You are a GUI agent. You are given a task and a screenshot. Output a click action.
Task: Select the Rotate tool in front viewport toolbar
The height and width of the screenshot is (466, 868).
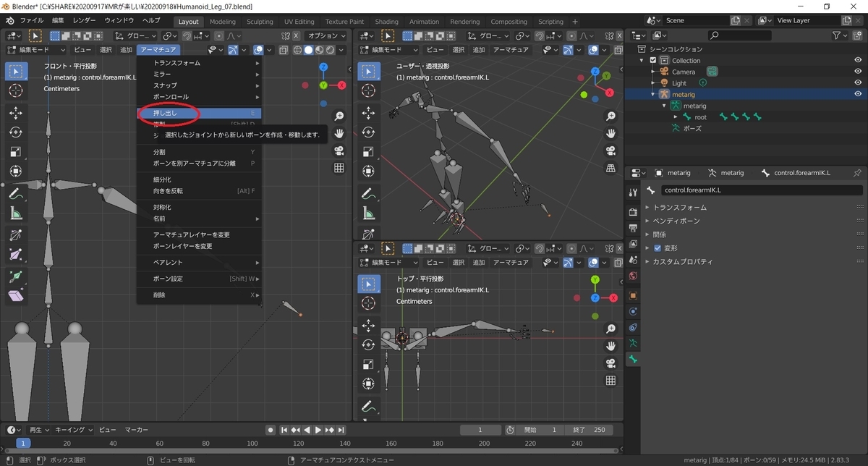(x=15, y=132)
